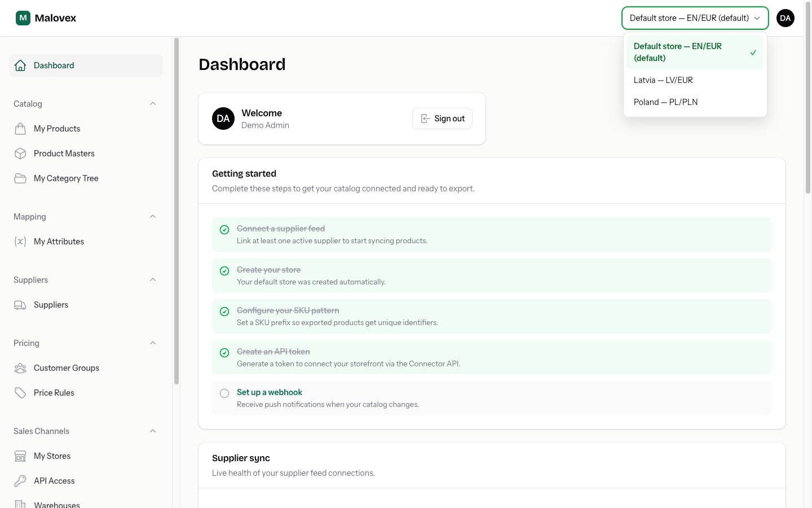Click the My Stores storefront icon

click(20, 456)
